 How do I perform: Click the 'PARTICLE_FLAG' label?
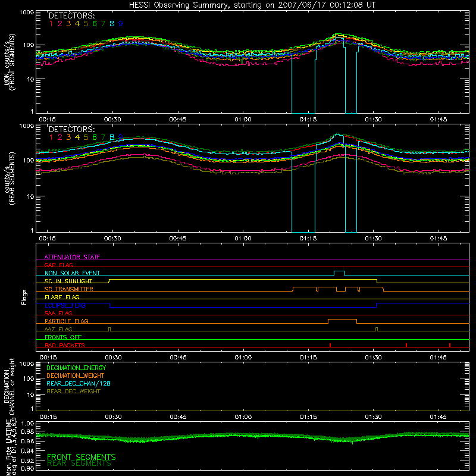[x=67, y=321]
